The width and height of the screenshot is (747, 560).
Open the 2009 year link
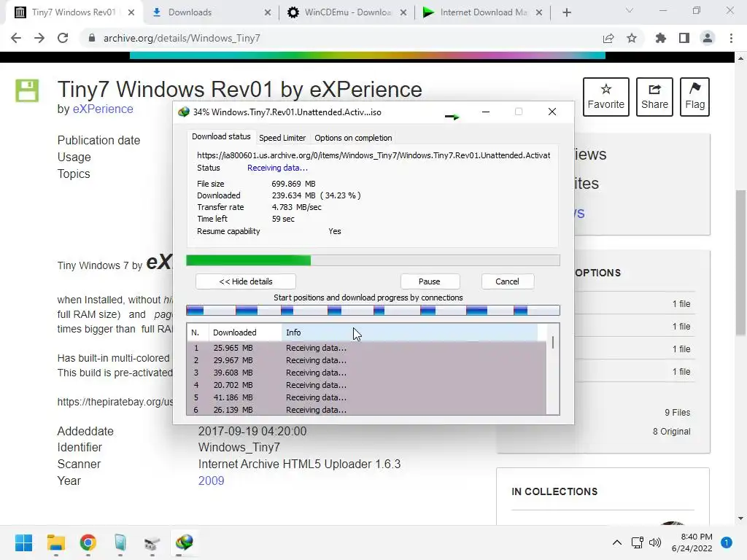(x=211, y=481)
